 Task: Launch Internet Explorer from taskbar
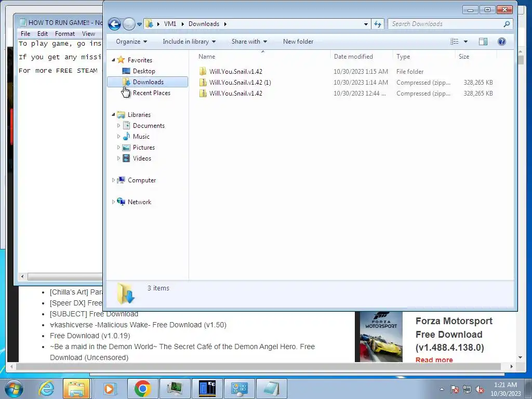pos(46,389)
